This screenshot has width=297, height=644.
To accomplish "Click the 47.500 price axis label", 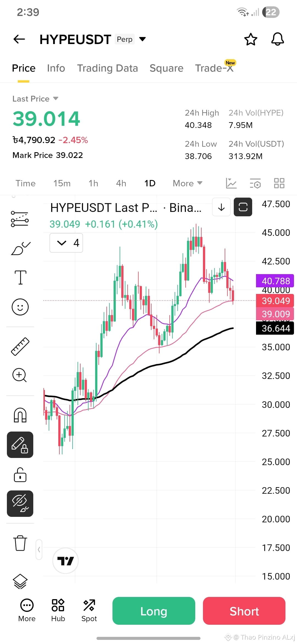I will tap(276, 204).
